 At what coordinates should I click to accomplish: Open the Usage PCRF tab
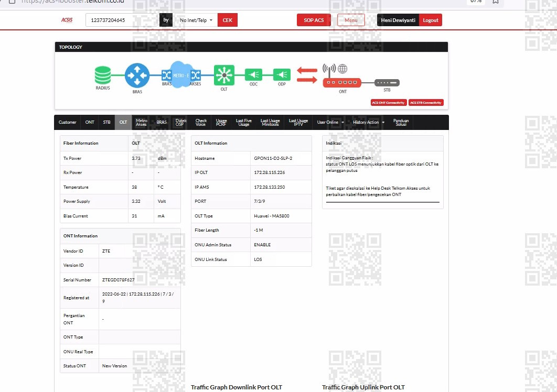click(221, 122)
